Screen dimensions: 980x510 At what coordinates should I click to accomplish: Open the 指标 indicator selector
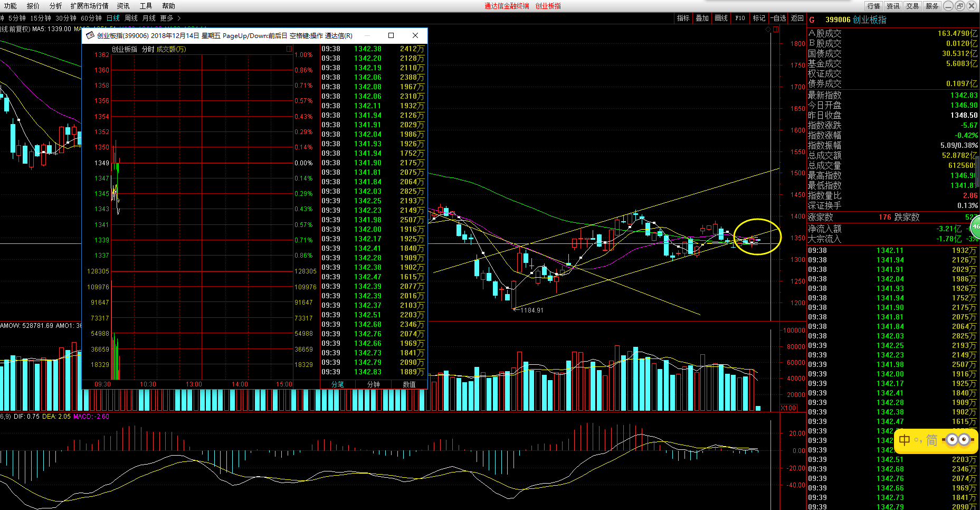pos(683,18)
